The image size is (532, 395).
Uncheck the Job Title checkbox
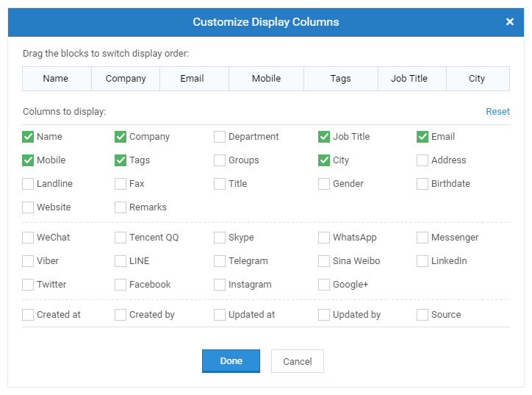point(324,137)
